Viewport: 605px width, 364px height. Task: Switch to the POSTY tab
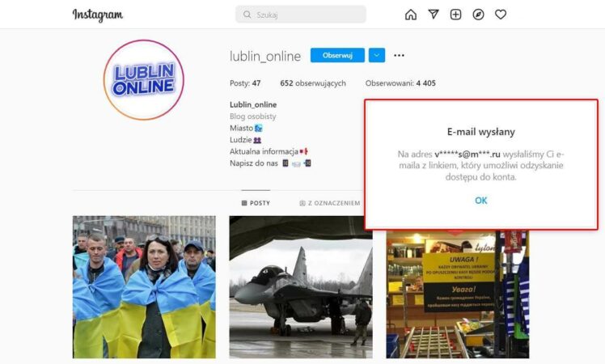[256, 203]
